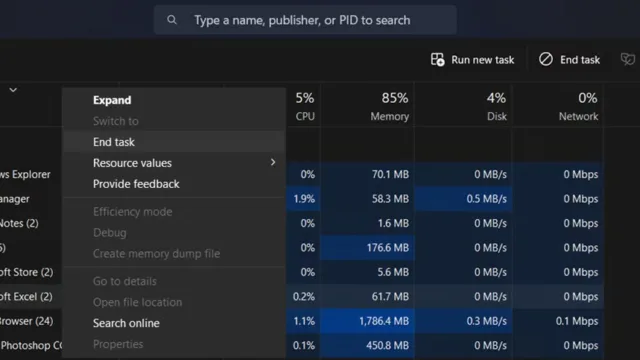Click the 0.3 MB/s disk value
This screenshot has height=360, width=640.
coord(487,321)
